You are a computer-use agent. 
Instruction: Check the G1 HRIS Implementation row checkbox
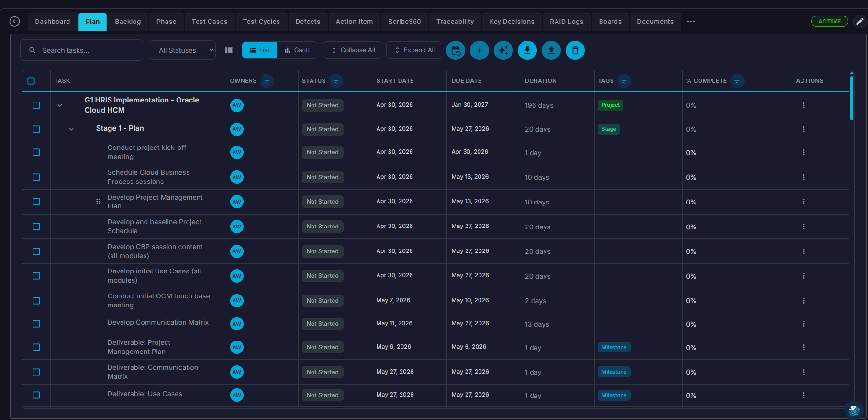36,105
